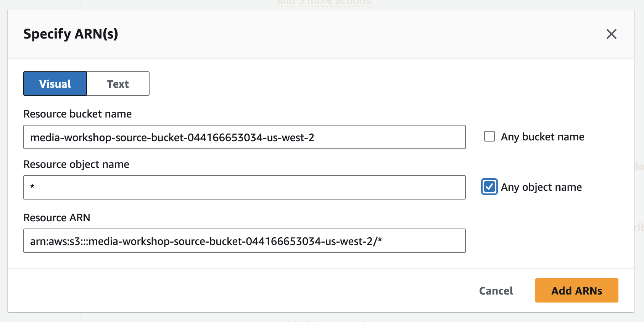Click the "Resource object name" field label
The image size is (644, 322).
pyautogui.click(x=76, y=164)
